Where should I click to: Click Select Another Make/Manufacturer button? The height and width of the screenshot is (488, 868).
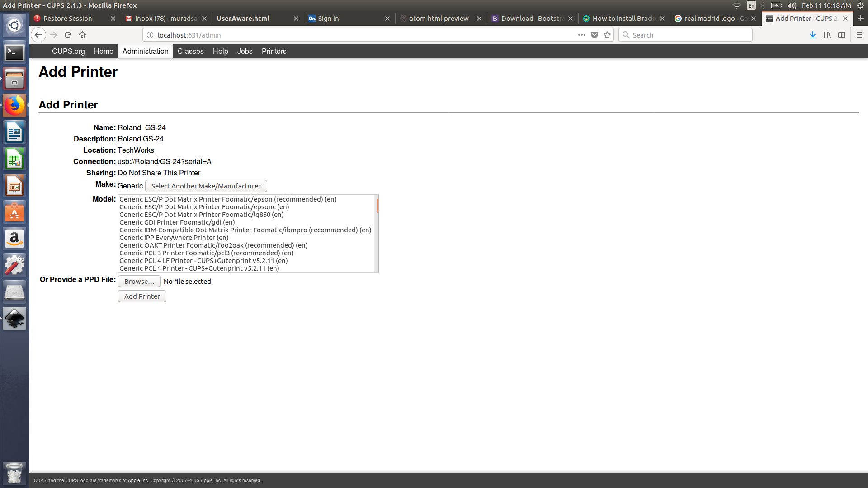tap(206, 186)
